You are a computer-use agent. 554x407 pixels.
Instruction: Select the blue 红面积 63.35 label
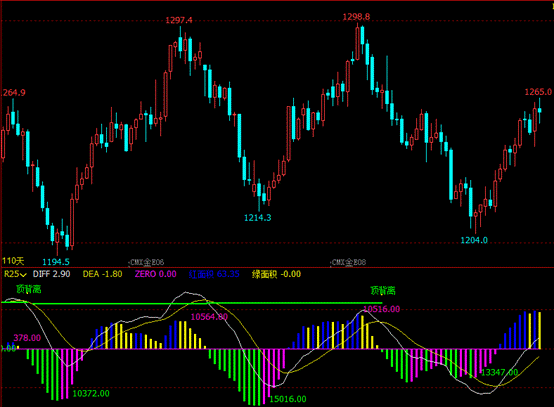pyautogui.click(x=214, y=274)
